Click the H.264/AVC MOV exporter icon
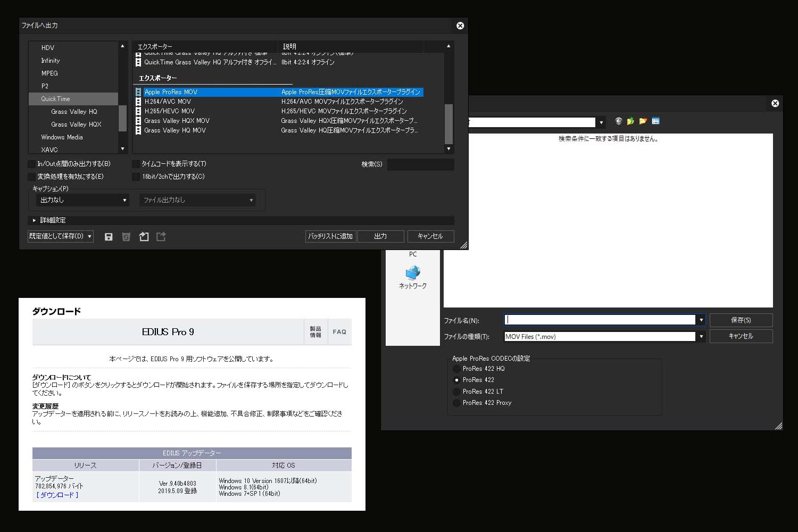This screenshot has width=798, height=532. (x=138, y=101)
